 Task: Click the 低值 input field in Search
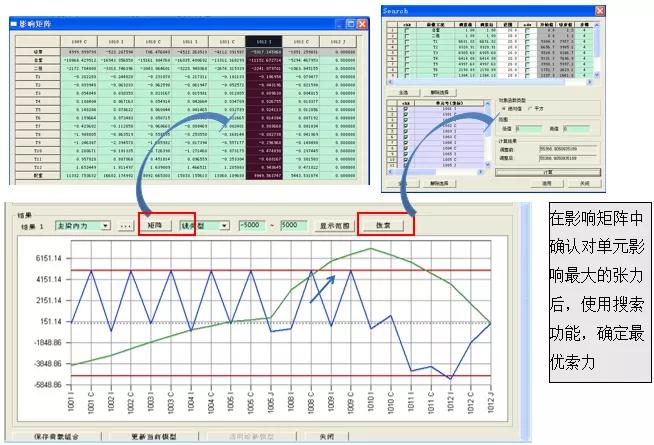point(528,129)
